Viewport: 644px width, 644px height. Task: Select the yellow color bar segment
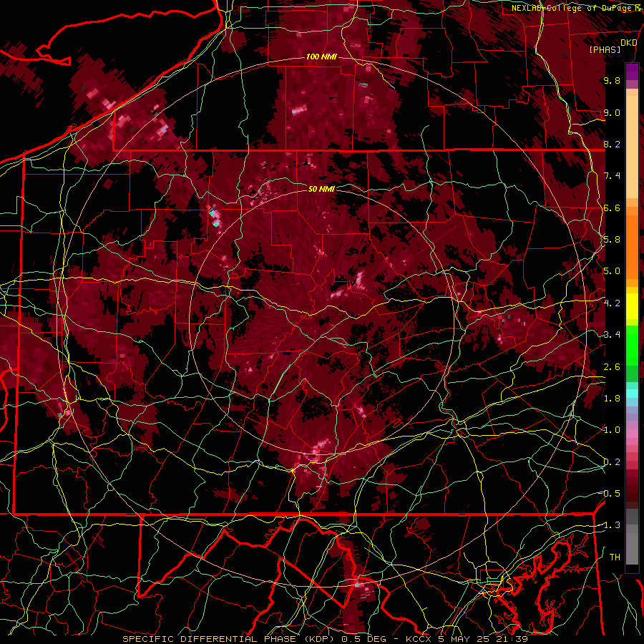[x=632, y=306]
